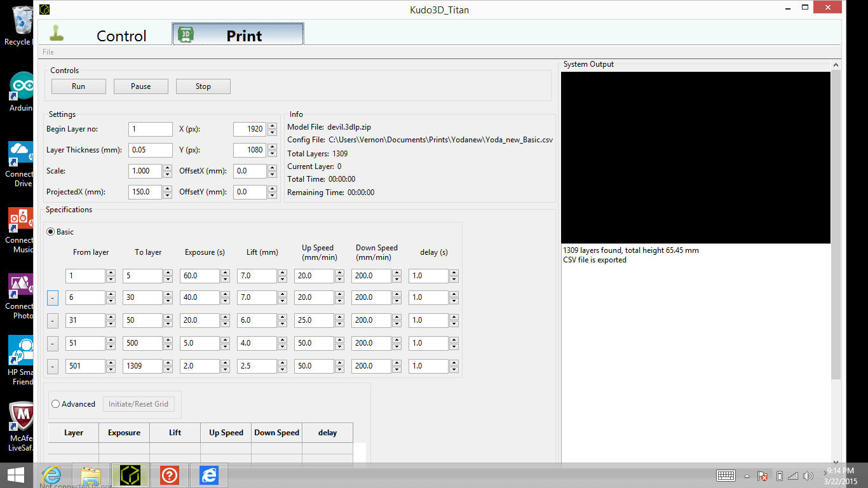Click the red help icon in taskbar
Image resolution: width=868 pixels, height=488 pixels.
pos(170,475)
